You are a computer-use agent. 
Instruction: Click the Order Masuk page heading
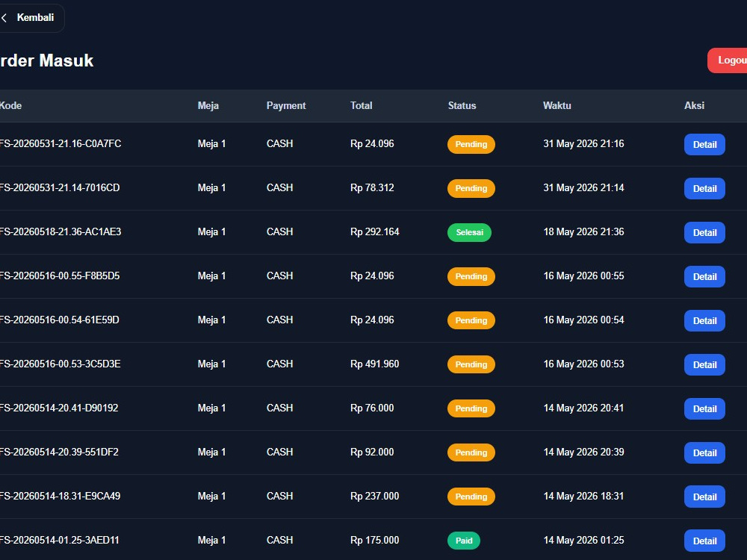46,60
